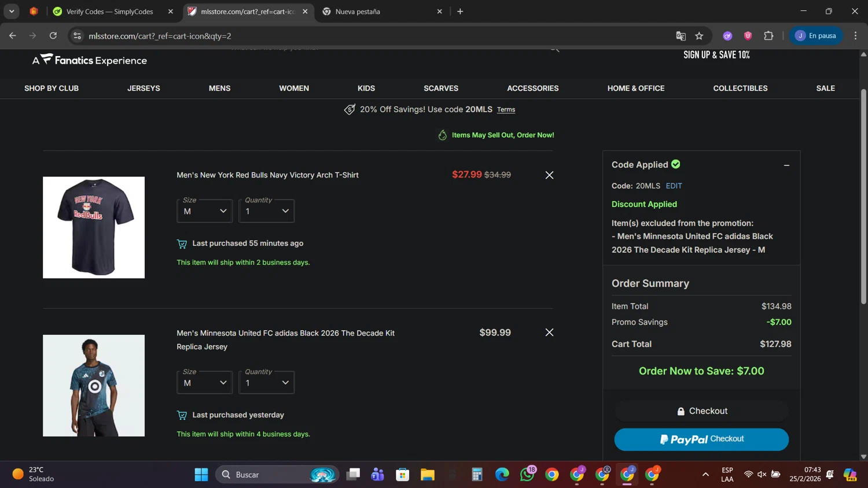Click the Minnesota United jersey thumbnail image
This screenshot has width=868, height=488.
click(x=94, y=386)
